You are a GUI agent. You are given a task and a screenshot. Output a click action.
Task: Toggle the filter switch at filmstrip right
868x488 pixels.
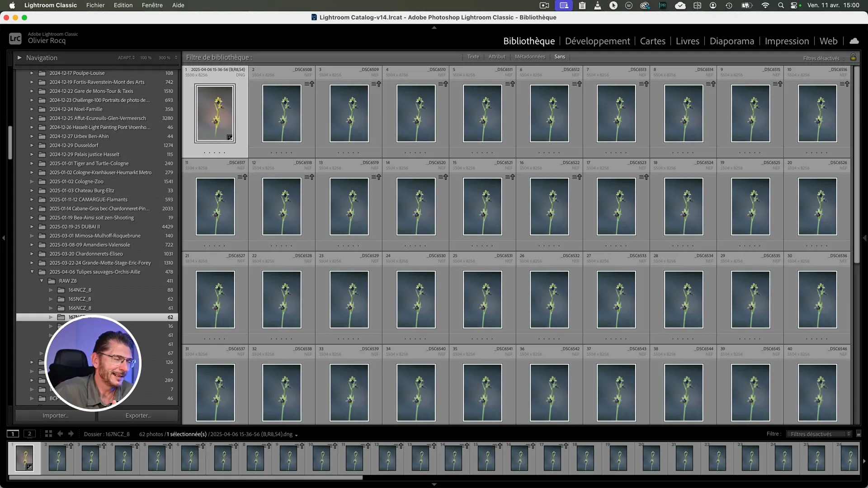(859, 434)
